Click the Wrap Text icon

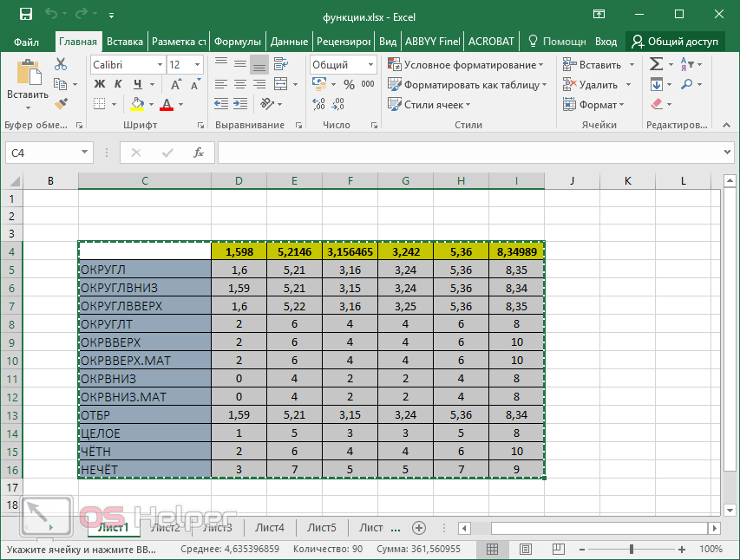pos(282,64)
